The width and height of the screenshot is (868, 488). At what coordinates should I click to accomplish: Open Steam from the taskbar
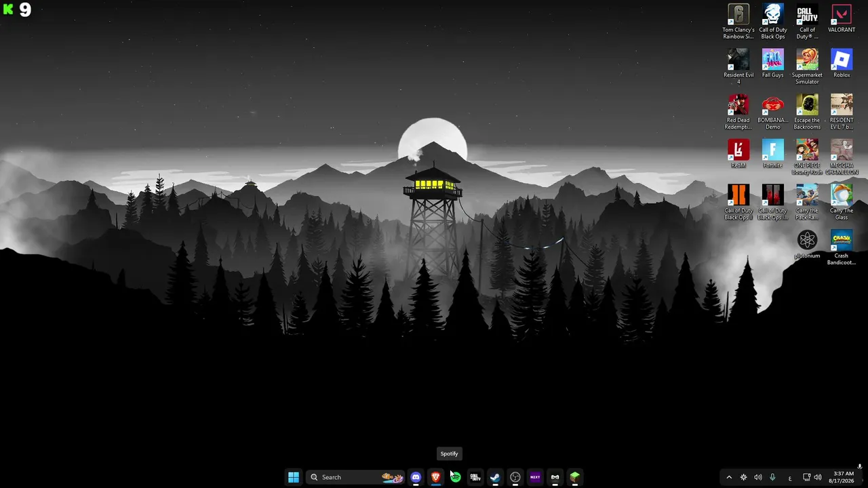tap(495, 477)
